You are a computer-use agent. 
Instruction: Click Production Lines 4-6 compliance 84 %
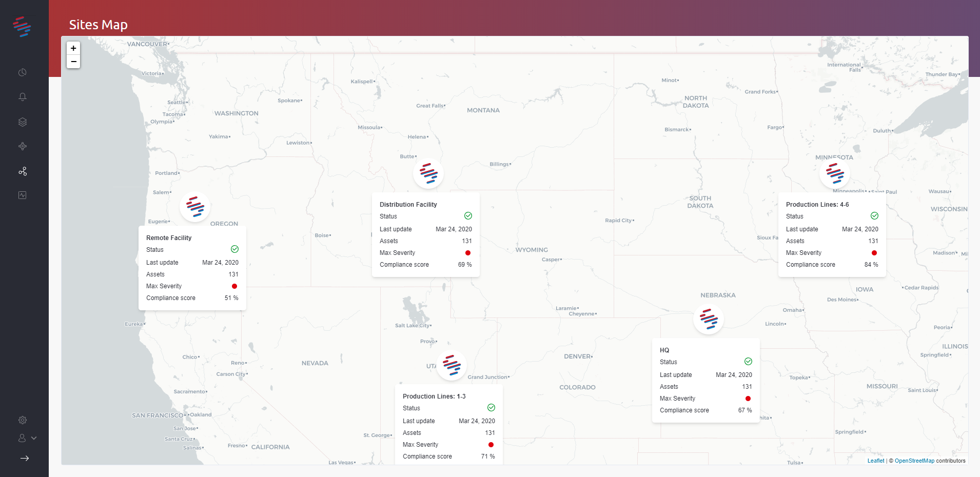coord(871,265)
